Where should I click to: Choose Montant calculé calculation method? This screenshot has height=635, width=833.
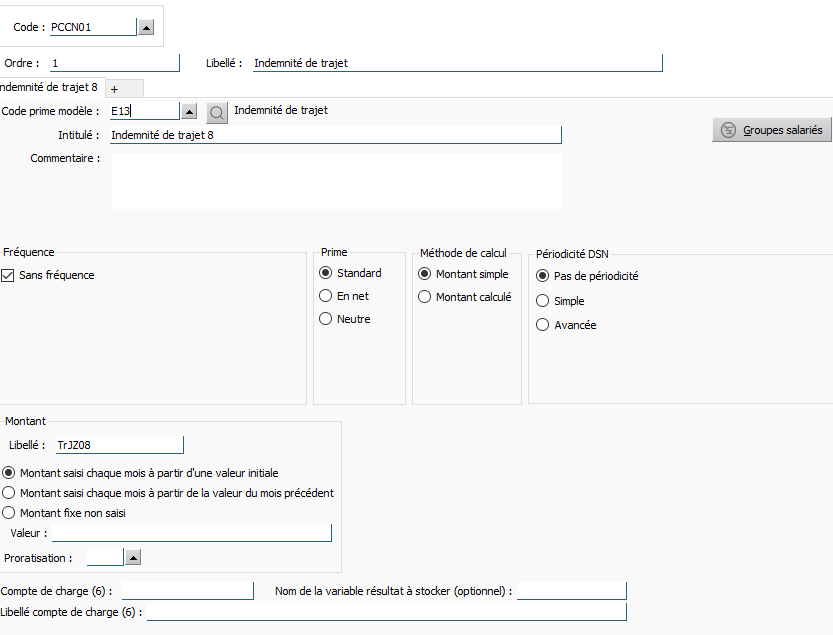coord(424,297)
